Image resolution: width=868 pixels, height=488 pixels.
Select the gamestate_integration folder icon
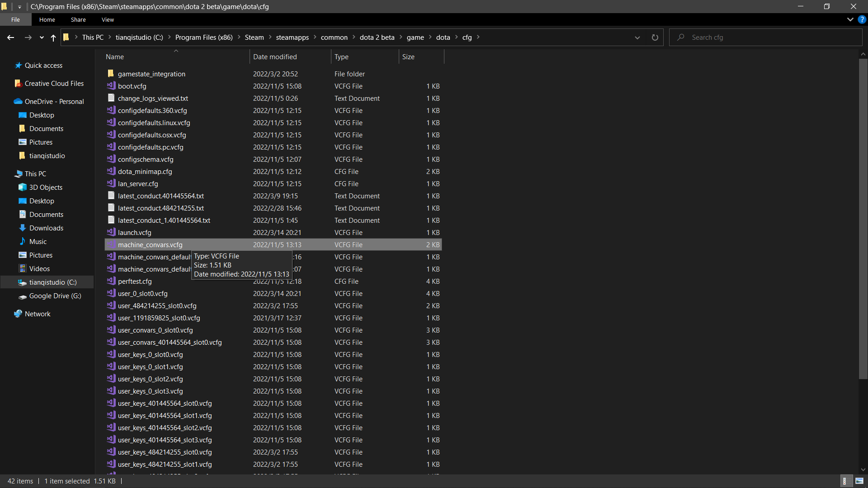111,74
